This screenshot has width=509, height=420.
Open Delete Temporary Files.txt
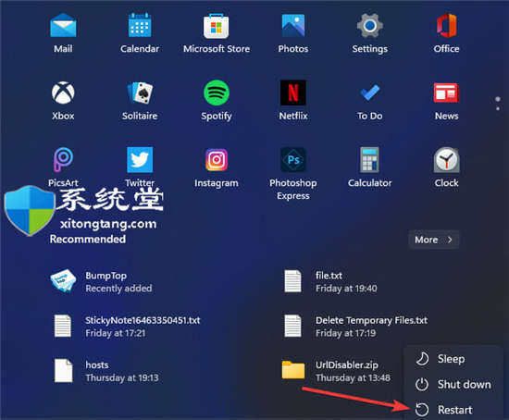(355, 327)
